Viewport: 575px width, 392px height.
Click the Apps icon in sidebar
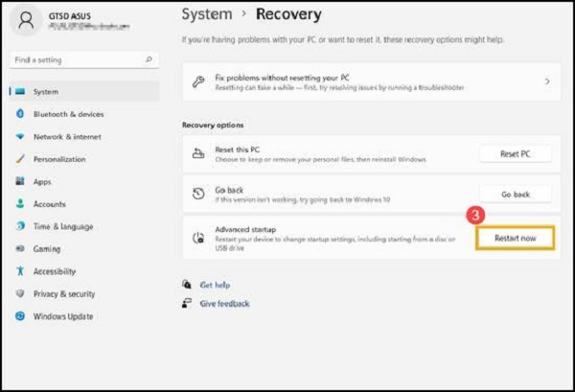pyautogui.click(x=19, y=181)
